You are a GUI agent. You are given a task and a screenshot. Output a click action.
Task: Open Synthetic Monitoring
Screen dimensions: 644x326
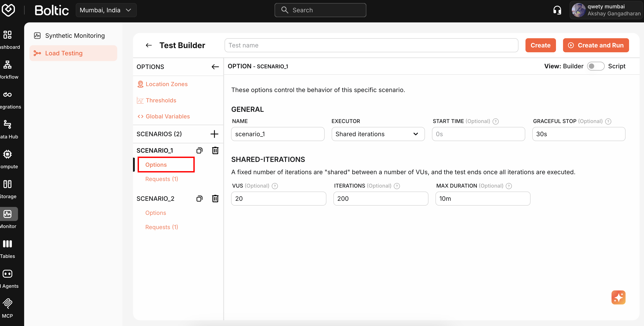[x=75, y=36]
